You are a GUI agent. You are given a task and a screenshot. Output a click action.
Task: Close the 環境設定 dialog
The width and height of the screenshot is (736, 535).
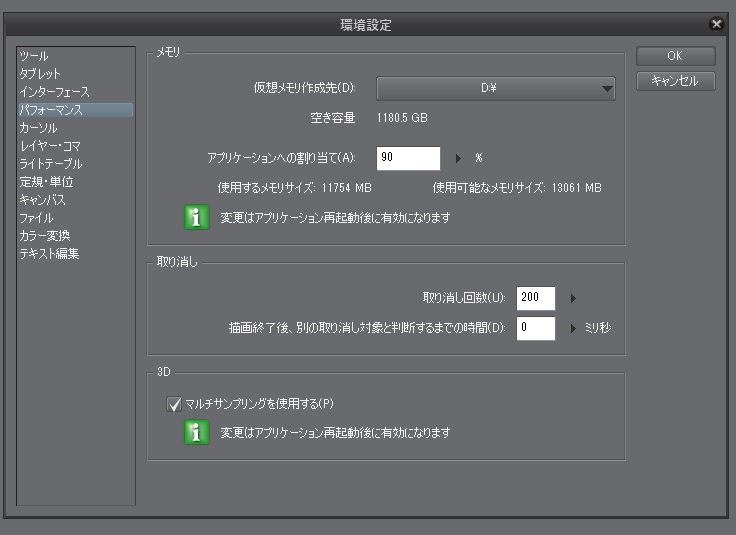[716, 23]
